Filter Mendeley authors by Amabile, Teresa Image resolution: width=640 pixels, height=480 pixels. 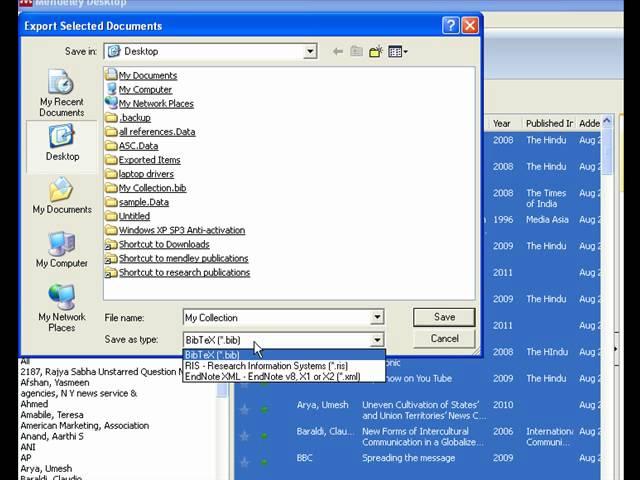52,415
